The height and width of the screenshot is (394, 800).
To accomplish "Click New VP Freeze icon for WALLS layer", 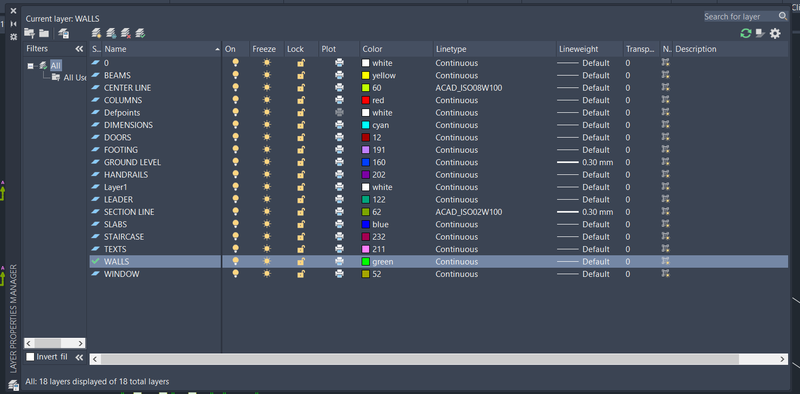I will (665, 261).
